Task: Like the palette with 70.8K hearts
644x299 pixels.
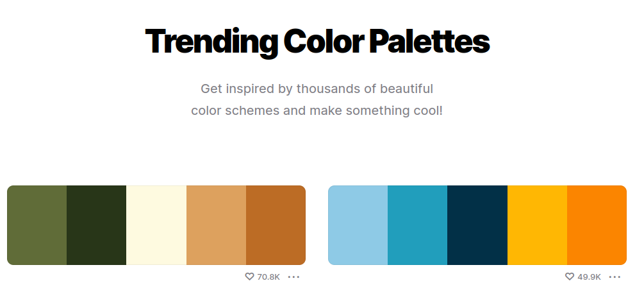Action: coord(249,277)
